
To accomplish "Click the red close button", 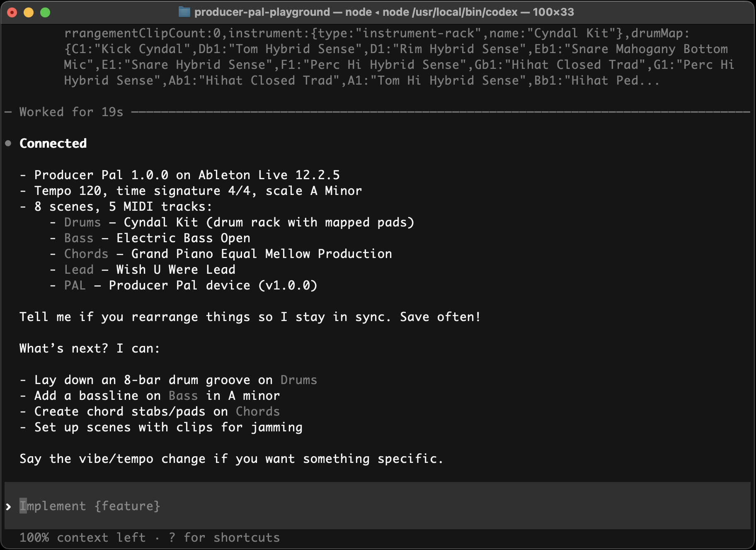I will click(x=12, y=12).
